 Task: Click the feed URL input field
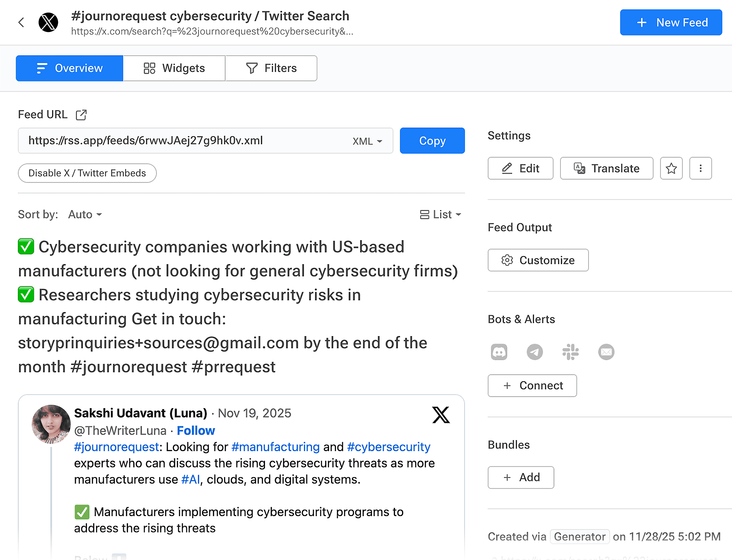coord(200,141)
